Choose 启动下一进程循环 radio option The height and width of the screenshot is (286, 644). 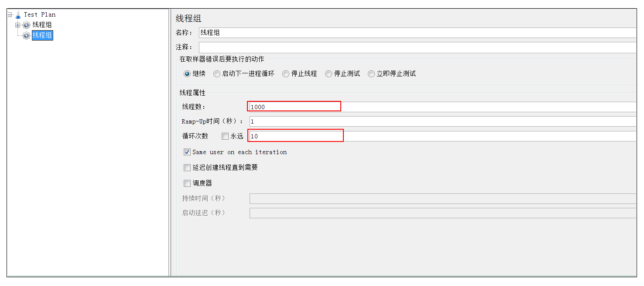click(244, 74)
